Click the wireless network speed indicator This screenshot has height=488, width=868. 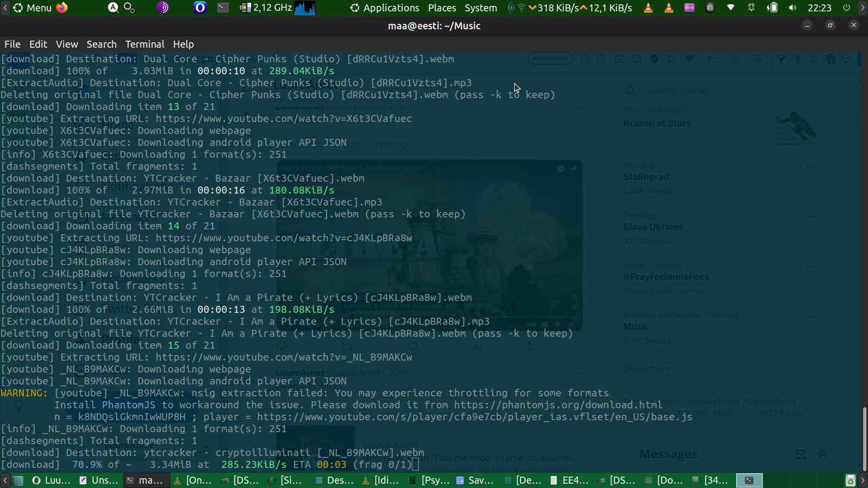tap(570, 8)
